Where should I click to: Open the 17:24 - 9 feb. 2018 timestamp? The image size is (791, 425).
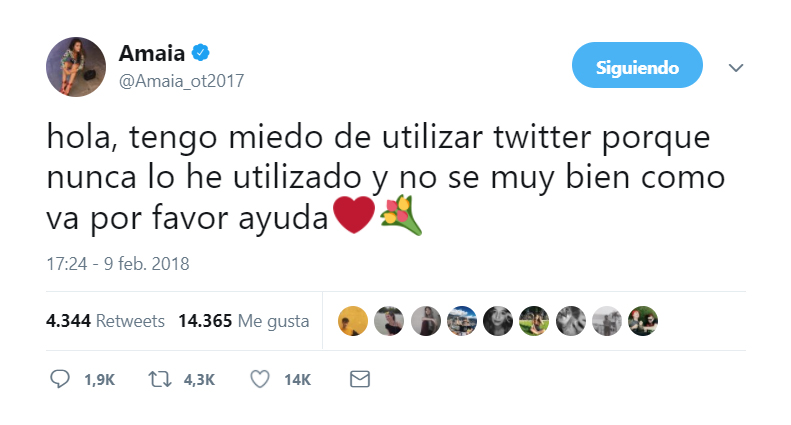tap(118, 265)
